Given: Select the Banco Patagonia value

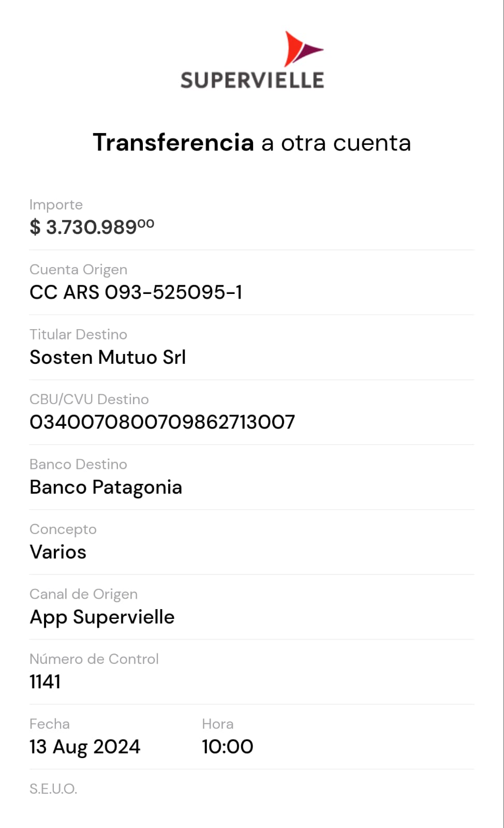Looking at the screenshot, I should point(106,487).
